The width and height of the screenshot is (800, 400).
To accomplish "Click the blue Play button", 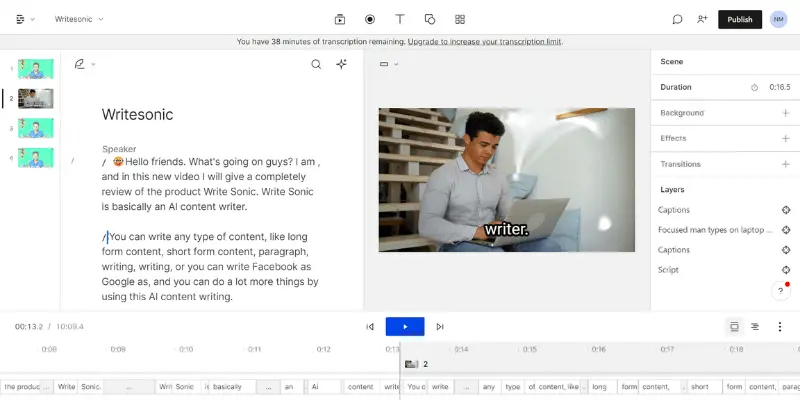I will pyautogui.click(x=405, y=327).
